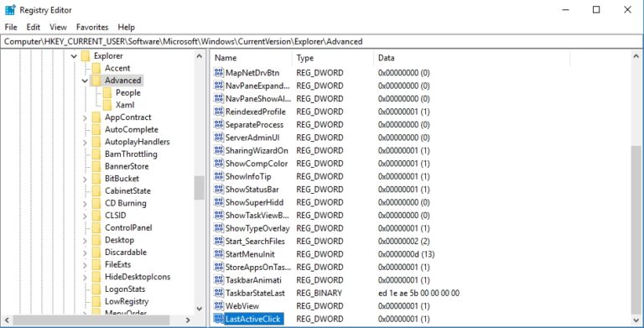
Task: Click the tree pane scroll-up arrow
Action: click(200, 56)
